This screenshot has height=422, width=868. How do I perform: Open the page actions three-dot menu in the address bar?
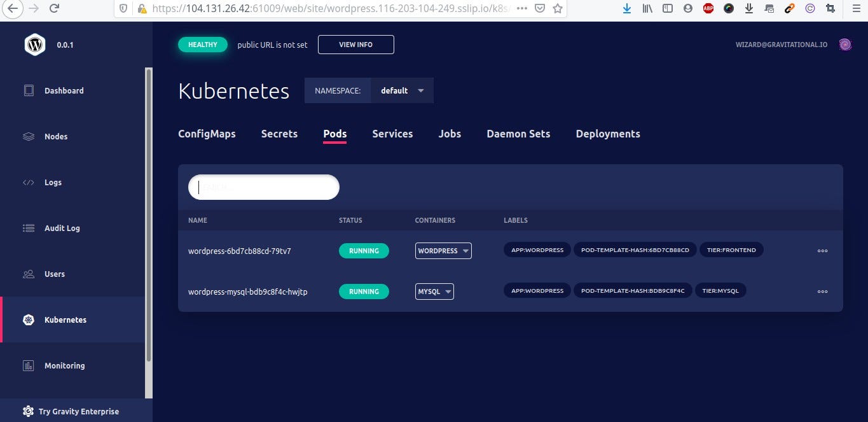point(521,8)
